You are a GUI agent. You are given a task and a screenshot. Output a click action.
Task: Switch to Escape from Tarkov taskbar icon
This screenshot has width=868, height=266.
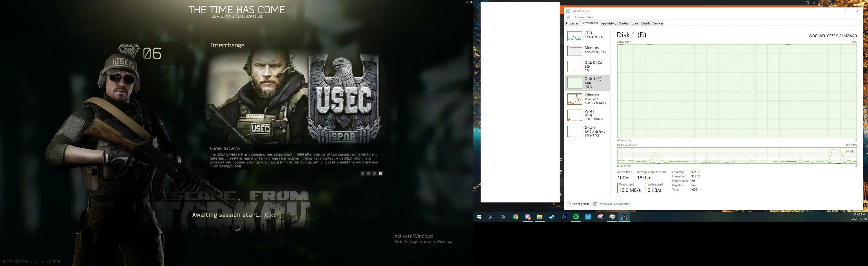tap(624, 217)
